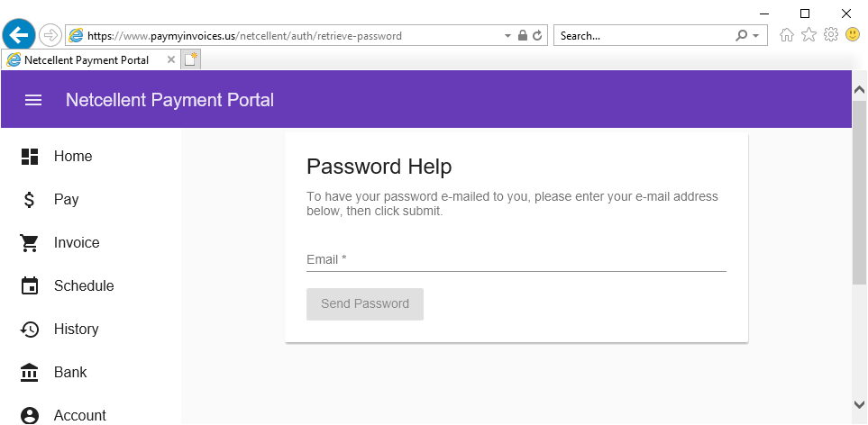The width and height of the screenshot is (868, 425).
Task: Click the History clock icon
Action: pos(30,330)
